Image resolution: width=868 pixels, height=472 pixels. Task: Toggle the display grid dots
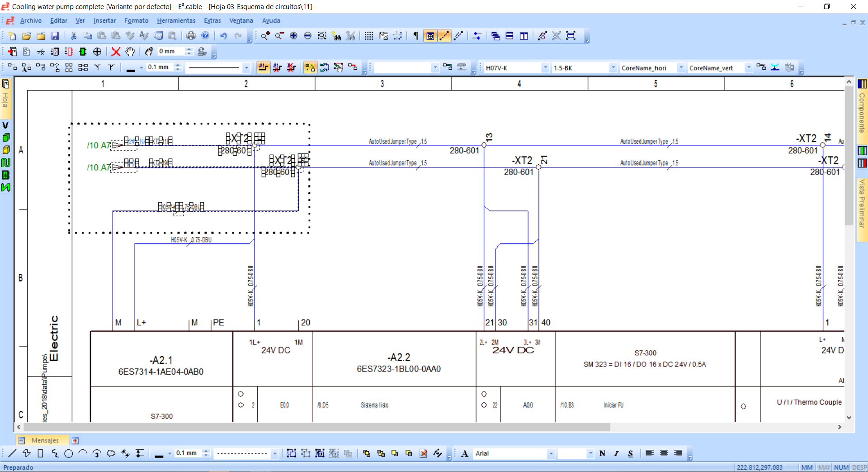coord(369,36)
